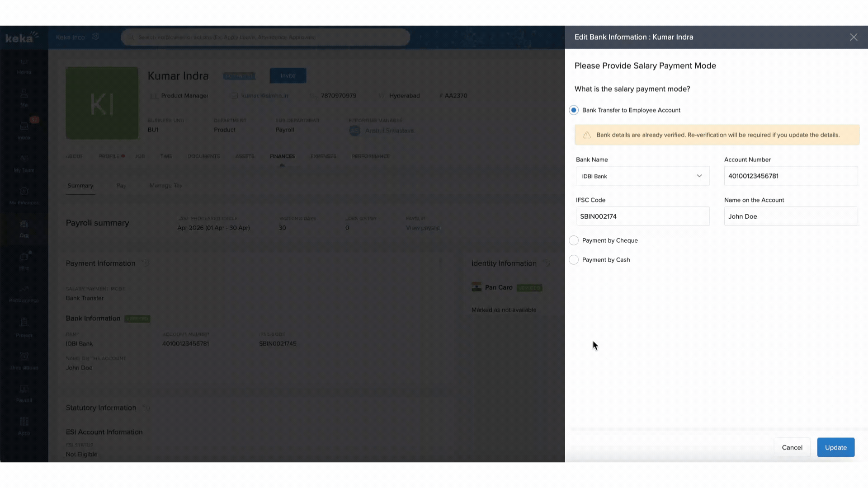The width and height of the screenshot is (868, 488).
Task: Click the IFSC Code input field
Action: [642, 216]
